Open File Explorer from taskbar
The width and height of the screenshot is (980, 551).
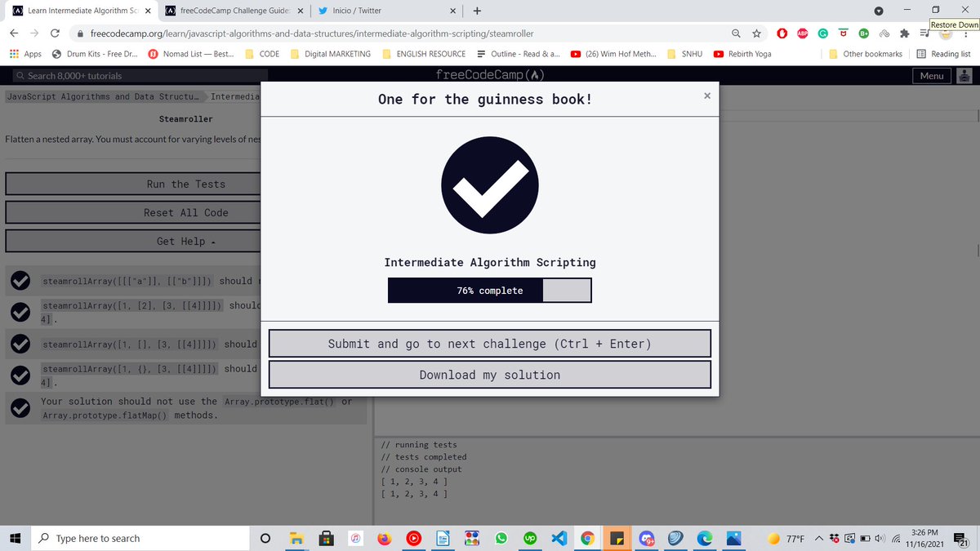298,539
